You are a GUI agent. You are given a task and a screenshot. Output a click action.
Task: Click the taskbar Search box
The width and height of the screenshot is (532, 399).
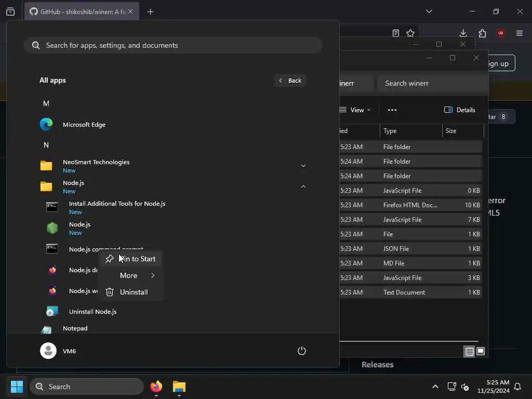point(87,387)
